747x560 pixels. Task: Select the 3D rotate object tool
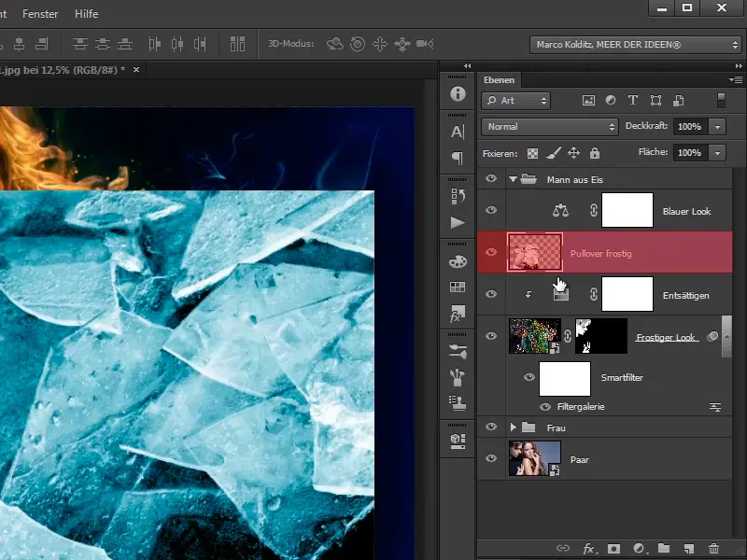tap(335, 44)
